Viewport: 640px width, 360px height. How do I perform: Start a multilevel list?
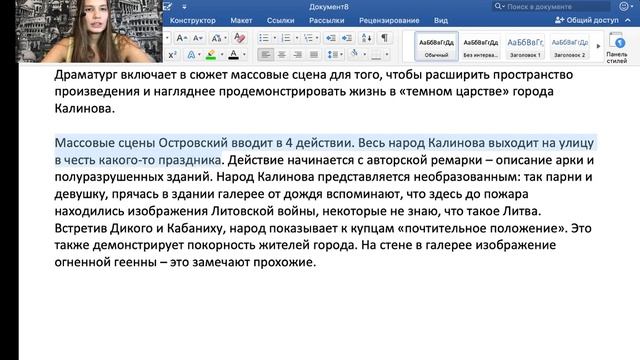[308, 38]
